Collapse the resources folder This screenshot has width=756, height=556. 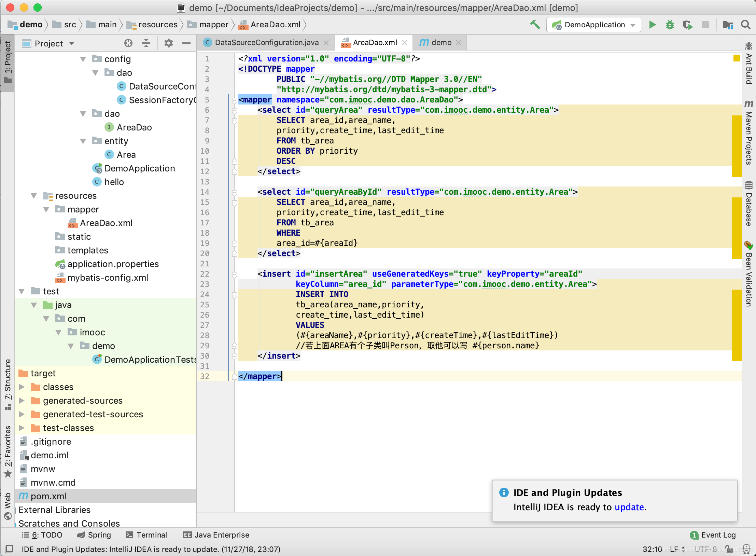[34, 196]
